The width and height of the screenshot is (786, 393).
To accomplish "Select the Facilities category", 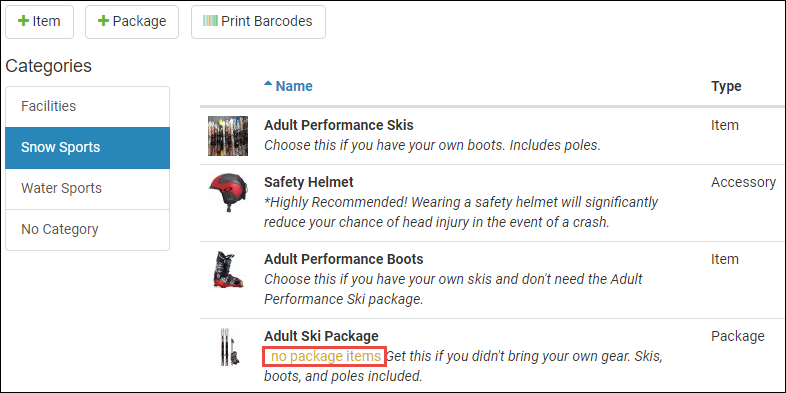I will point(87,106).
